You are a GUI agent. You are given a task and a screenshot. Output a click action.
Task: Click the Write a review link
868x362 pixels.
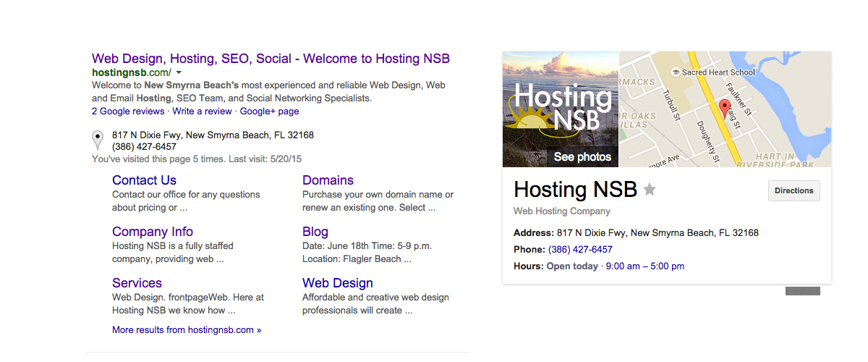pyautogui.click(x=203, y=111)
